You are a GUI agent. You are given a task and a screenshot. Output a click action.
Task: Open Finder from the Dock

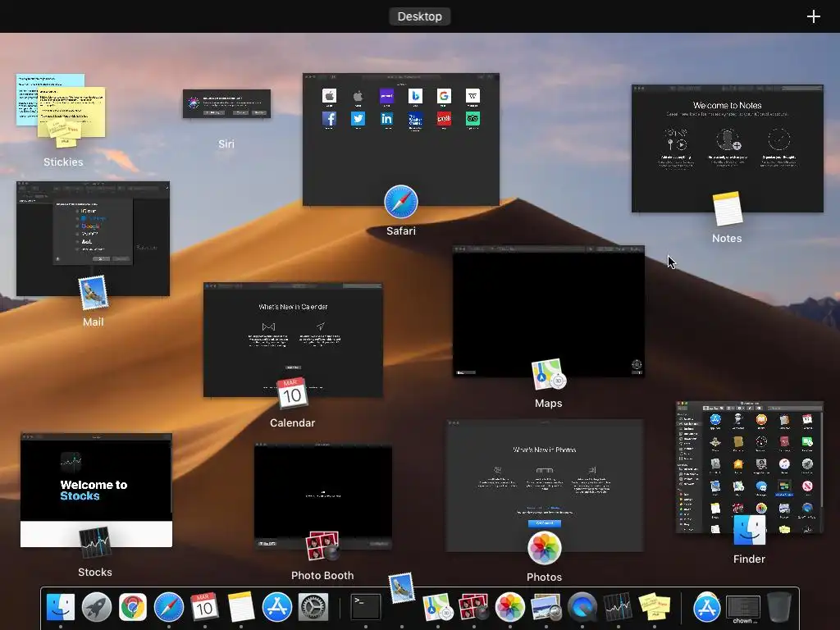[61, 607]
